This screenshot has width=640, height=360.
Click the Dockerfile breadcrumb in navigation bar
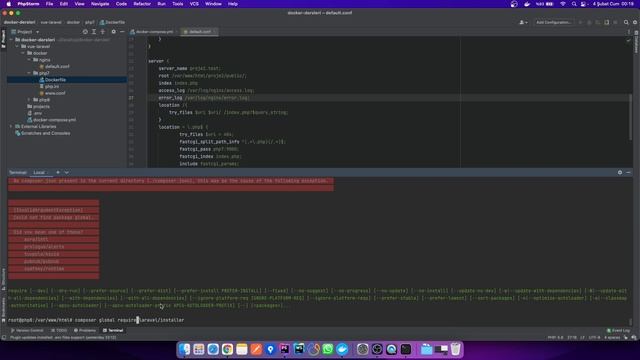[x=112, y=22]
